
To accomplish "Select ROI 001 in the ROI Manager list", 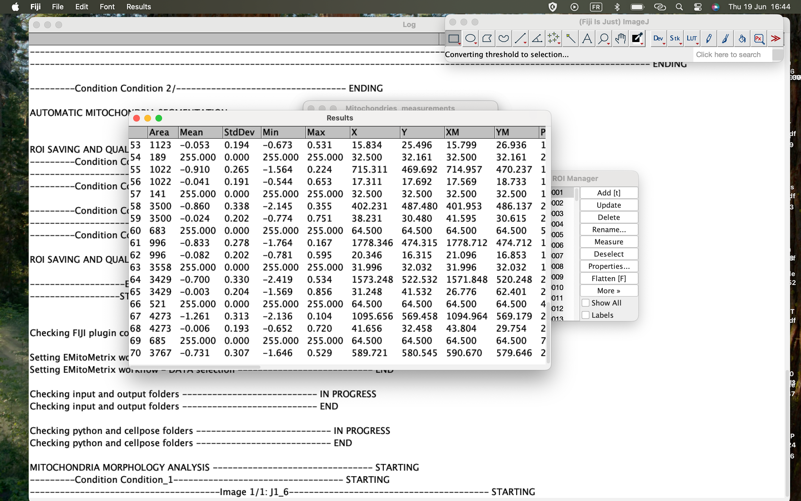I will 563,193.
